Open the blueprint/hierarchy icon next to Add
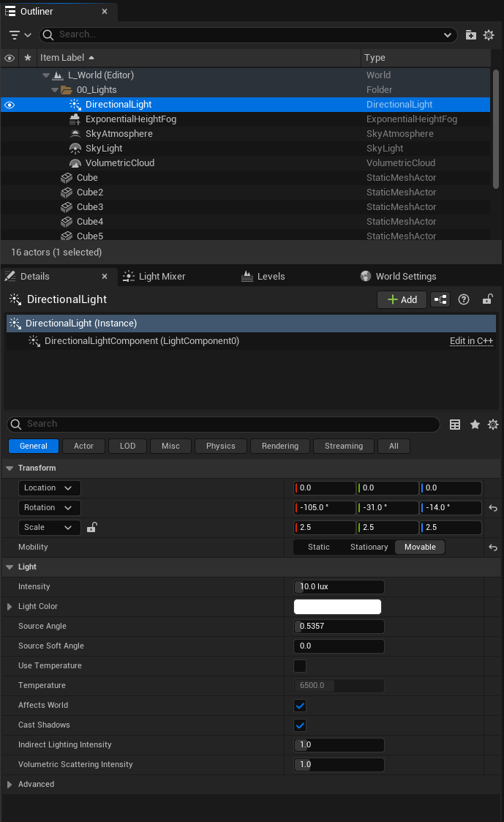504x822 pixels. point(440,299)
